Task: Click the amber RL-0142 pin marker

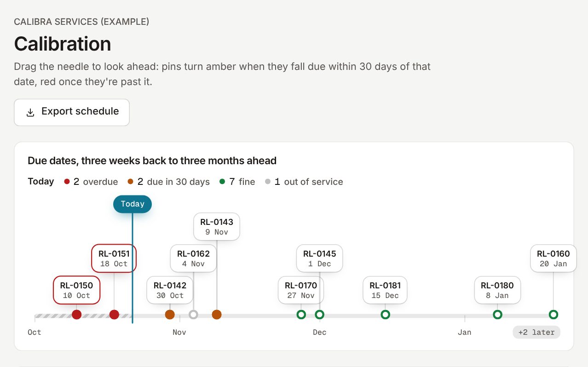Action: [x=170, y=315]
